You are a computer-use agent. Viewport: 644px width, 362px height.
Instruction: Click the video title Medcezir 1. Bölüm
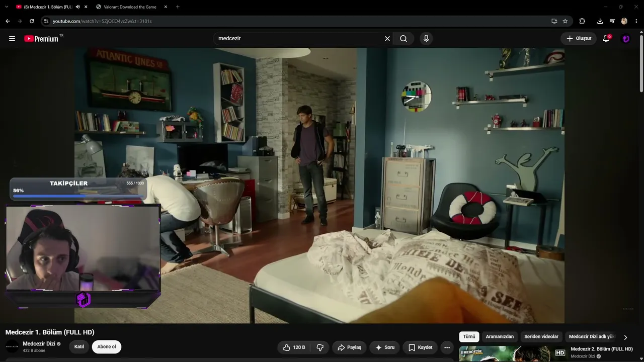(50, 332)
